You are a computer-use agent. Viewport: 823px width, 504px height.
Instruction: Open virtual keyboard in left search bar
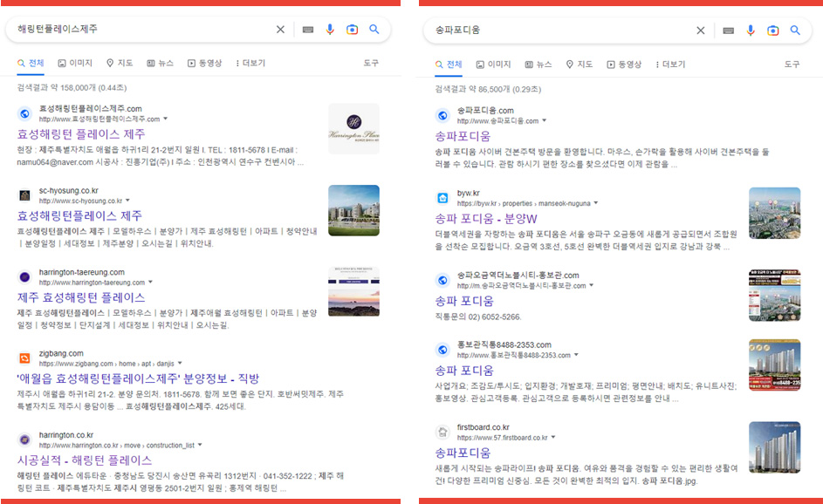[x=308, y=30]
